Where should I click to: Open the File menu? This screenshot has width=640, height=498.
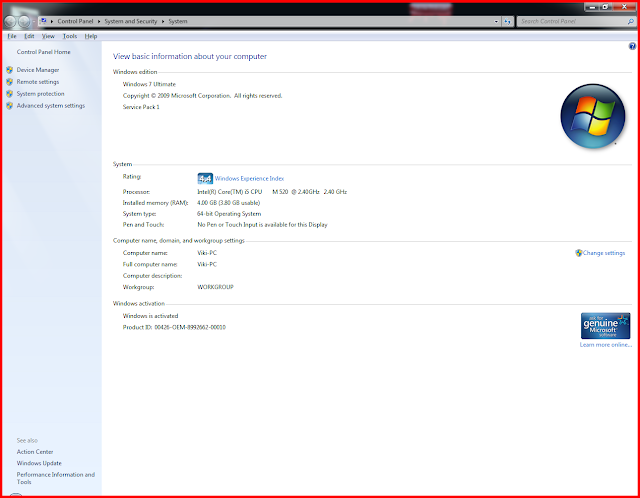(x=12, y=36)
